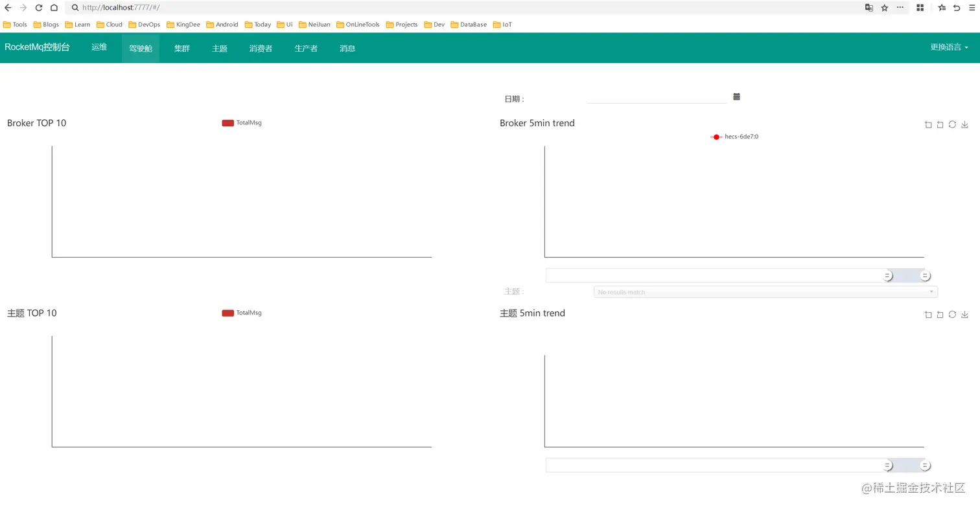Open the Android bookmark folder
The width and height of the screenshot is (980, 509).
coord(222,25)
